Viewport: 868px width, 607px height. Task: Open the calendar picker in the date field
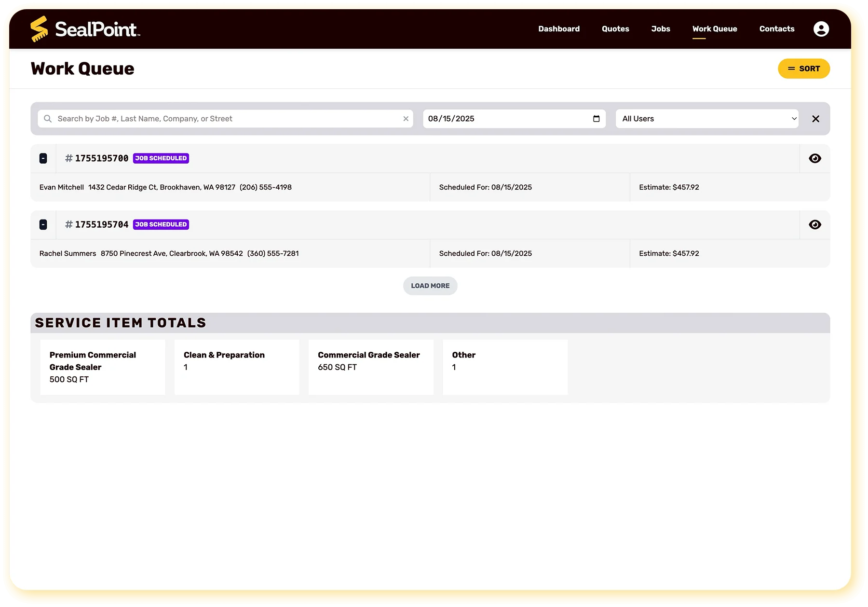tap(595, 118)
